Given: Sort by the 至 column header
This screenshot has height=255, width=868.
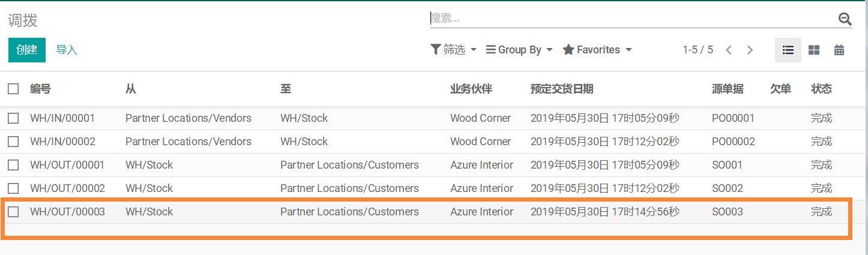Looking at the screenshot, I should pyautogui.click(x=286, y=89).
